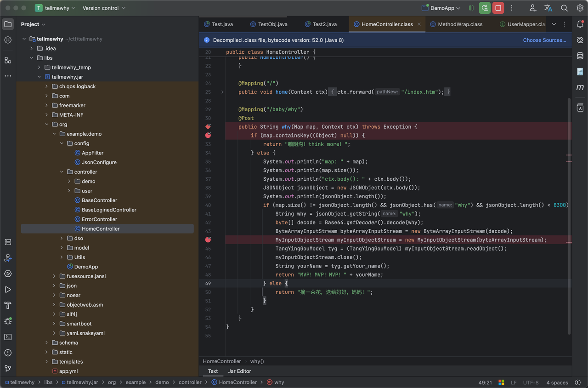Viewport: 588px width, 388px height.
Task: Open the Maven tool window
Action: [580, 87]
